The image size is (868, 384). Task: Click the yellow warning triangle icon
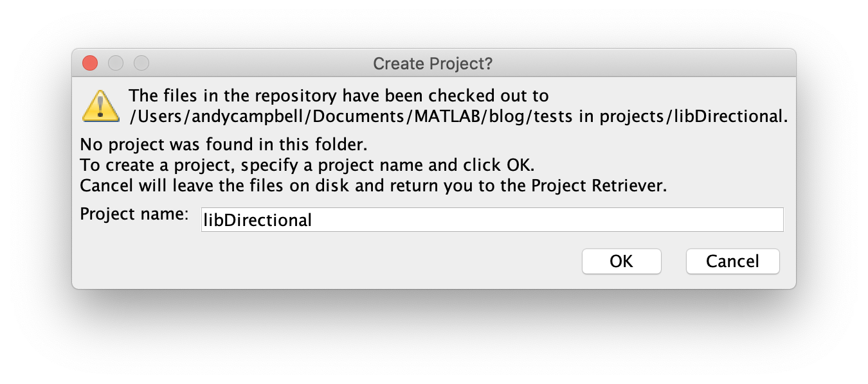100,106
